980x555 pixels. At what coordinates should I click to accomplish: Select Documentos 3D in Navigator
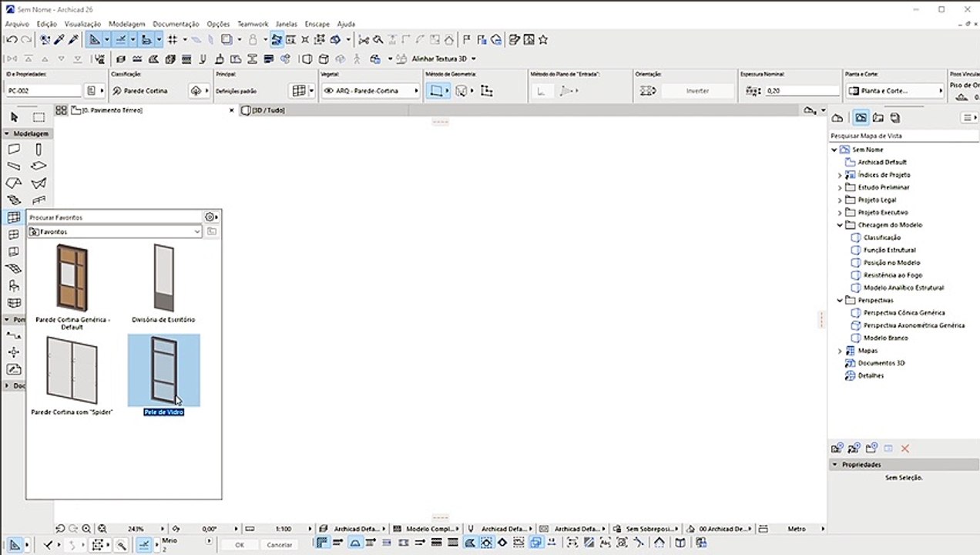tap(881, 363)
